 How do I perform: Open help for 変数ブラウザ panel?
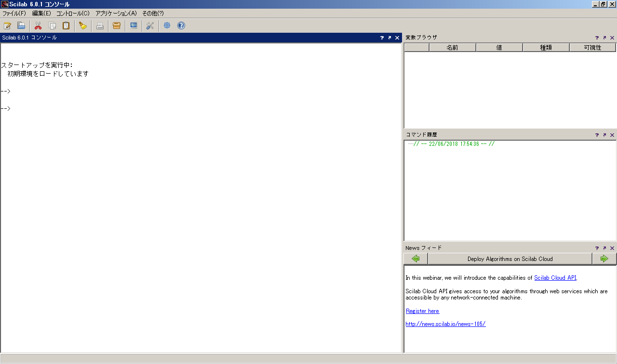[x=597, y=38]
